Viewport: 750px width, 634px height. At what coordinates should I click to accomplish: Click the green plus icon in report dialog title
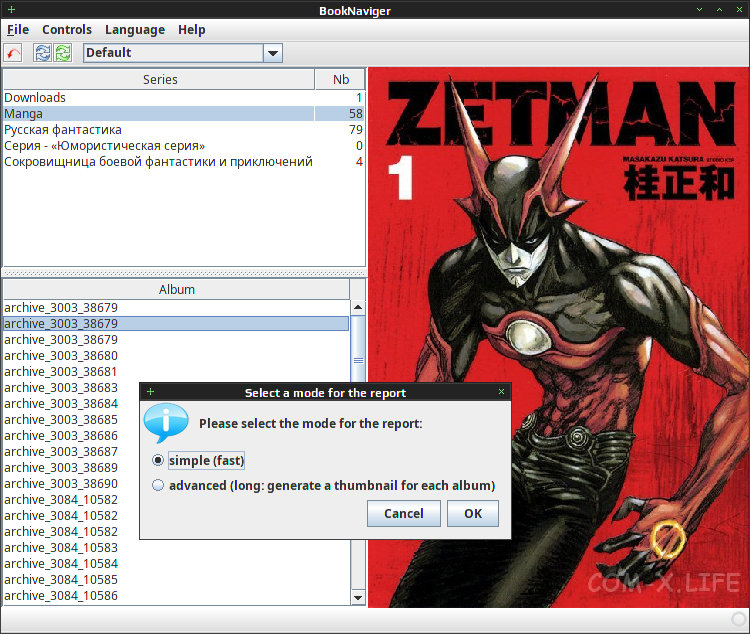pos(150,392)
